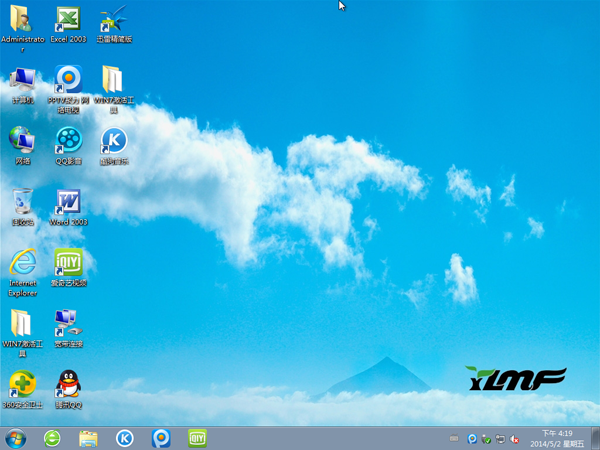Viewport: 600px width, 450px height.
Task: Open the broadband connection desktop shortcut
Action: pos(68,323)
